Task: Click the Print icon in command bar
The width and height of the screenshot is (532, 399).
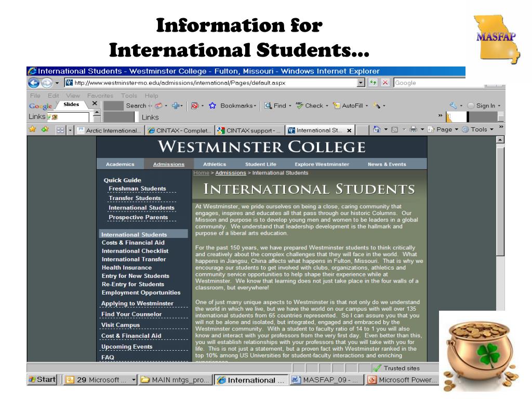Action: pos(413,129)
